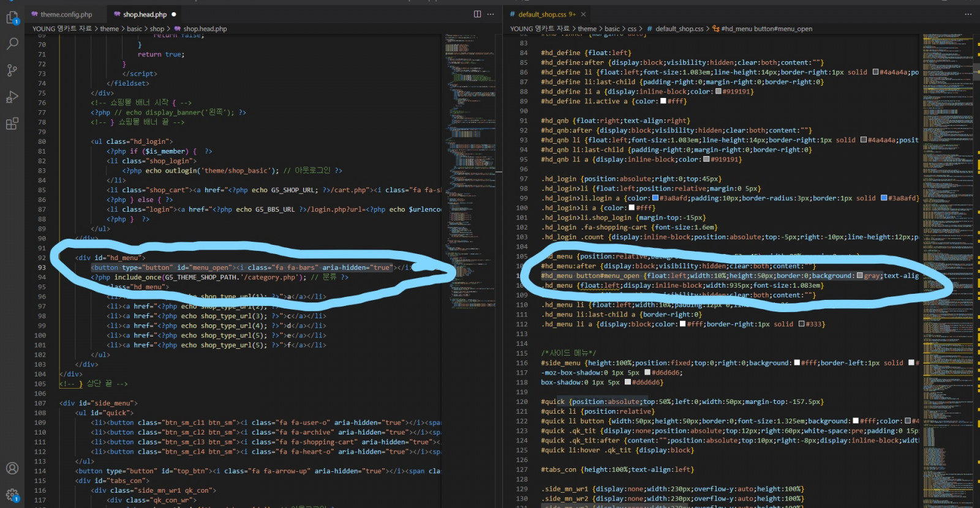Click #fff swatch on #hd_define li.active a line
The width and height of the screenshot is (980, 508).
tap(663, 102)
